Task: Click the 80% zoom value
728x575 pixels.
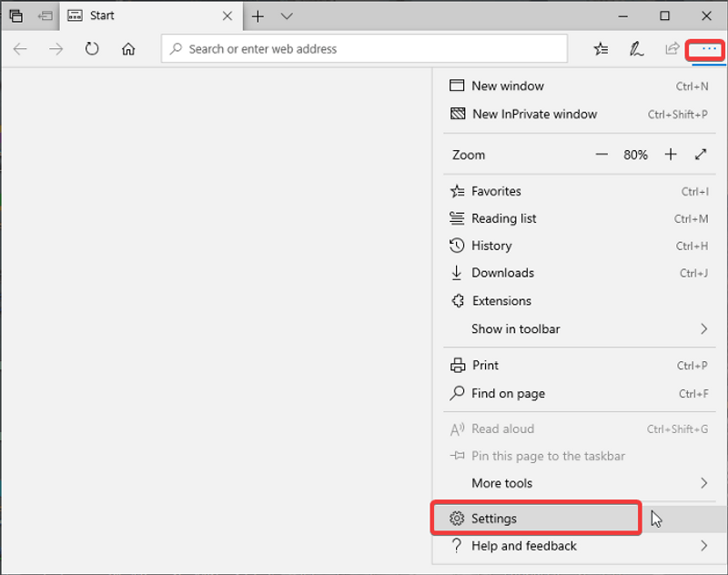Action: click(x=635, y=155)
